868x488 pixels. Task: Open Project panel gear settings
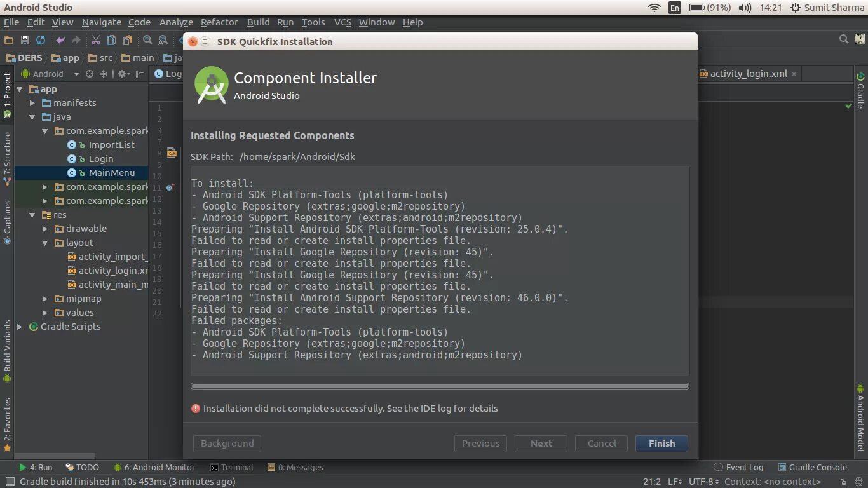[123, 74]
